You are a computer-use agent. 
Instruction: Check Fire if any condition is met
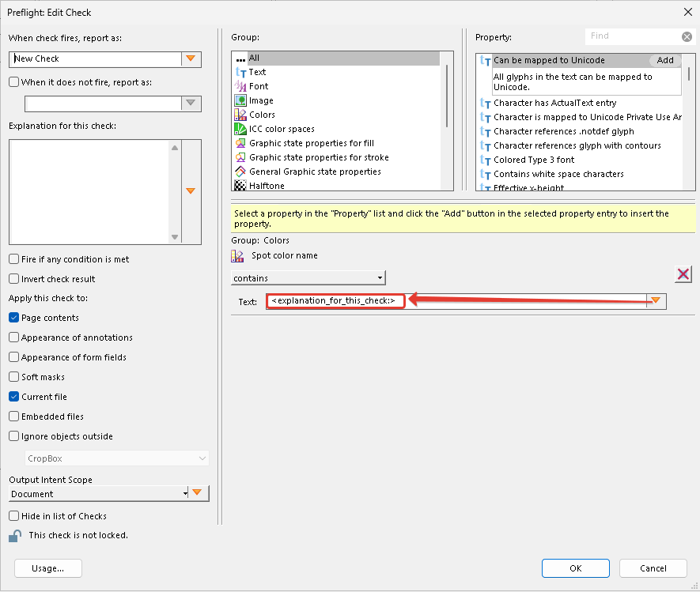13,259
